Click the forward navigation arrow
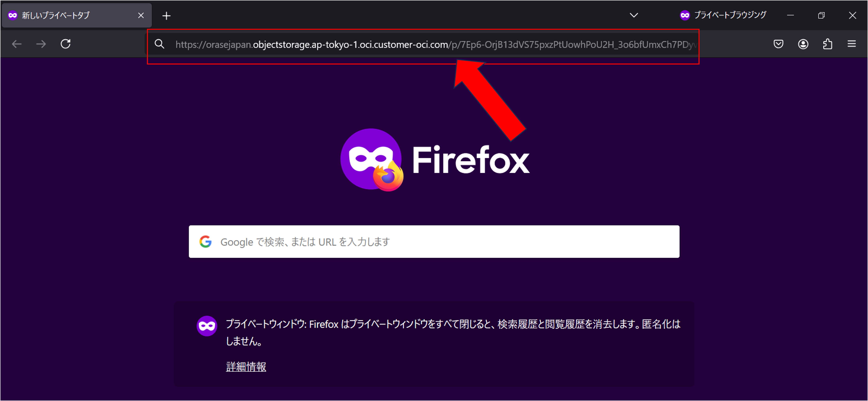This screenshot has height=401, width=868. coord(41,44)
